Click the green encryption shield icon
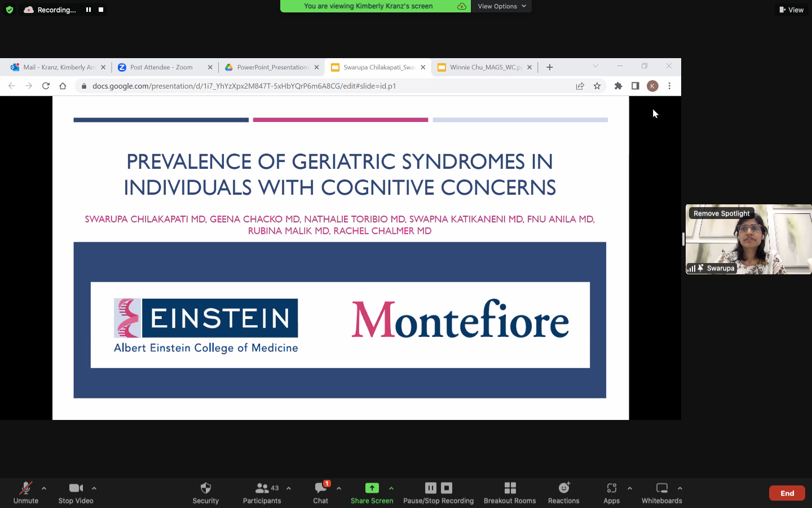 (x=10, y=10)
